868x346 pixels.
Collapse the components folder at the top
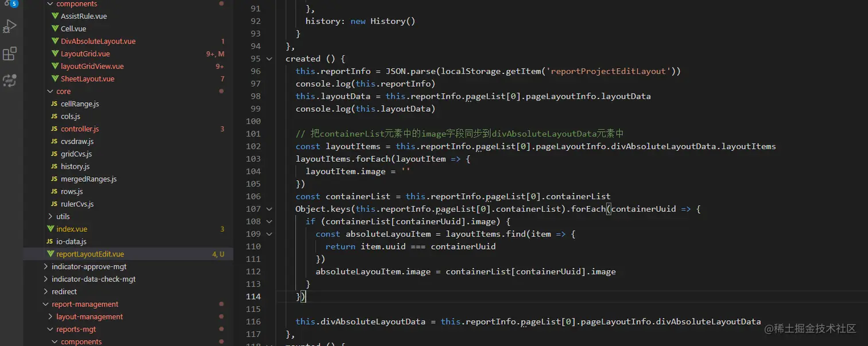pos(51,4)
